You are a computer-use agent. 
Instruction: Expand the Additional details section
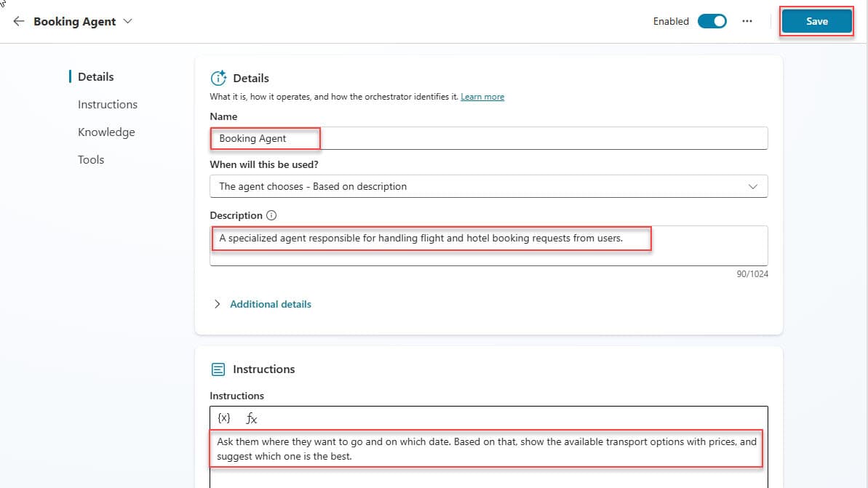(270, 304)
